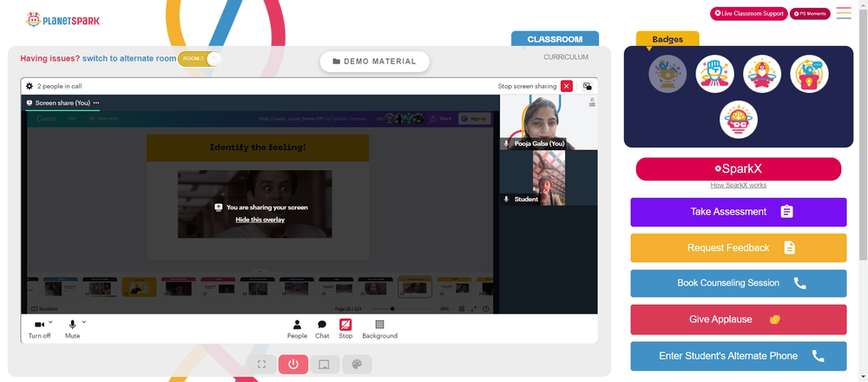This screenshot has width=868, height=382.
Task: Click the Background effects icon
Action: tap(380, 329)
